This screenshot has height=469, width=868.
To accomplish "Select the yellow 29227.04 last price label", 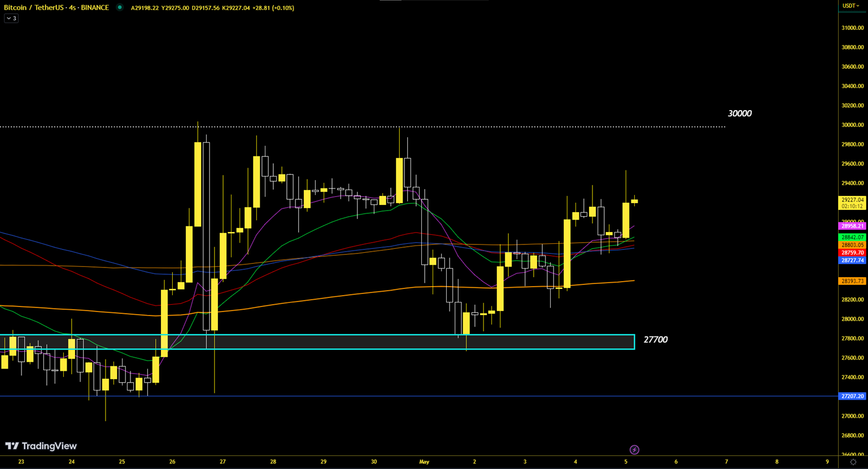I will point(852,203).
